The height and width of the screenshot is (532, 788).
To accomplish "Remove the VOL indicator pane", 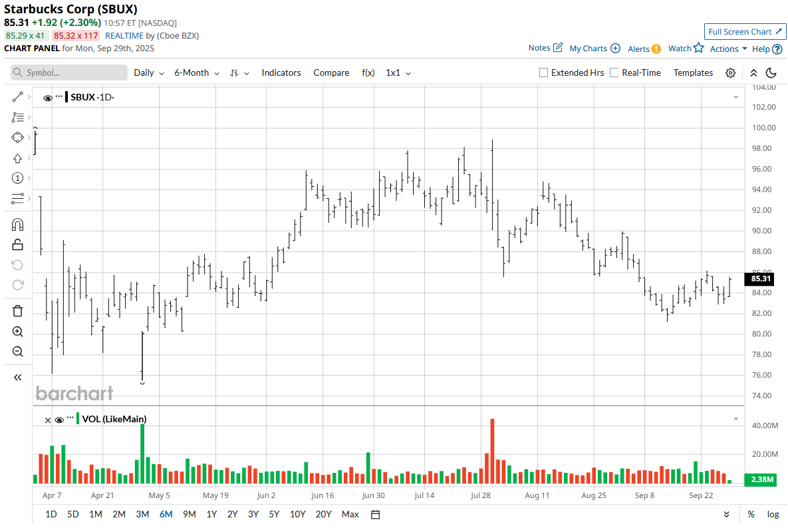I will click(x=48, y=420).
